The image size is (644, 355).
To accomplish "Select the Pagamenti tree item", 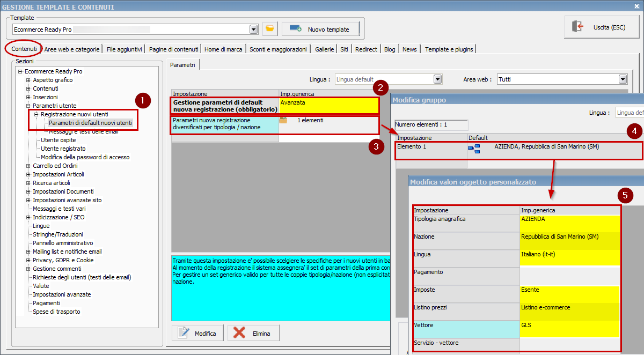I will 46,303.
